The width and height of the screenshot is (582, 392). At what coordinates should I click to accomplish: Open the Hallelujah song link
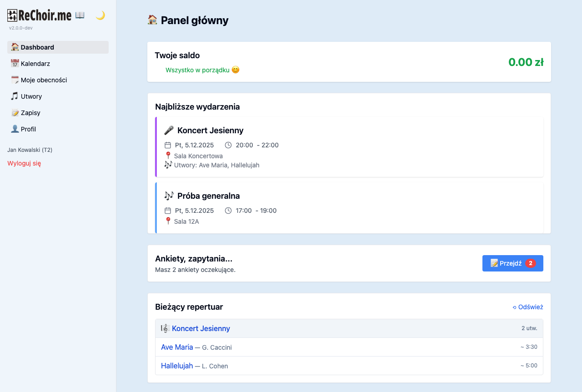(x=177, y=366)
